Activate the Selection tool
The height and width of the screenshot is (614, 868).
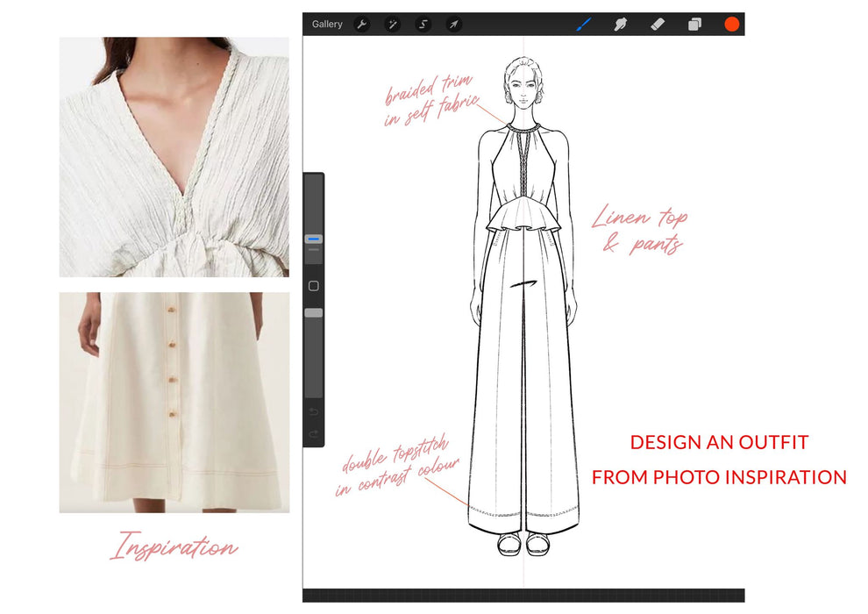tap(423, 24)
